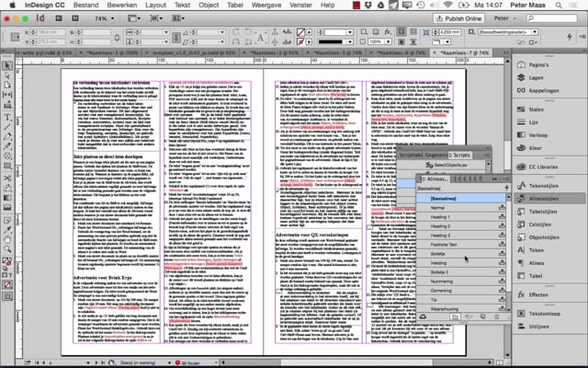Select the Hand tool
588x368 pixels.
(x=7, y=239)
